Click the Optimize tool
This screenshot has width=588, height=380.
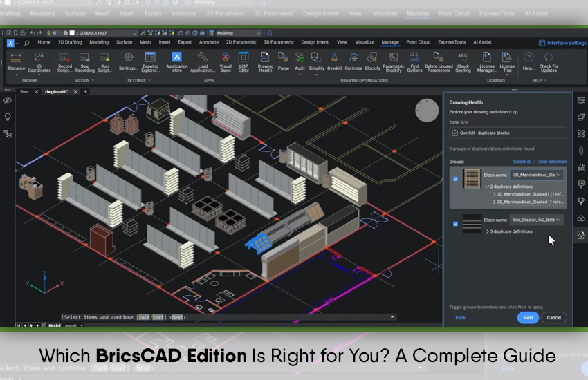pos(353,61)
